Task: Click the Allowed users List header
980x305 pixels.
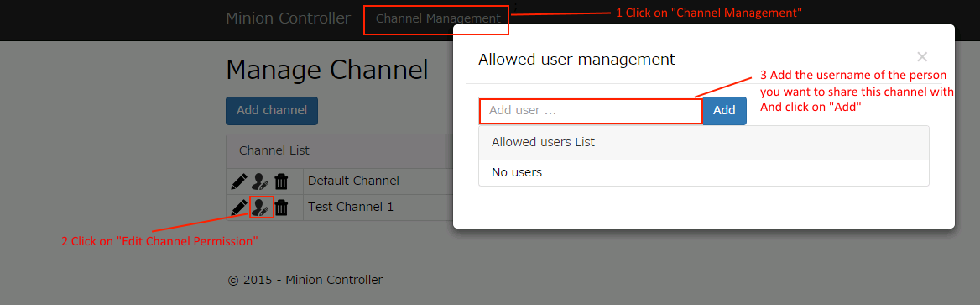Action: [704, 143]
